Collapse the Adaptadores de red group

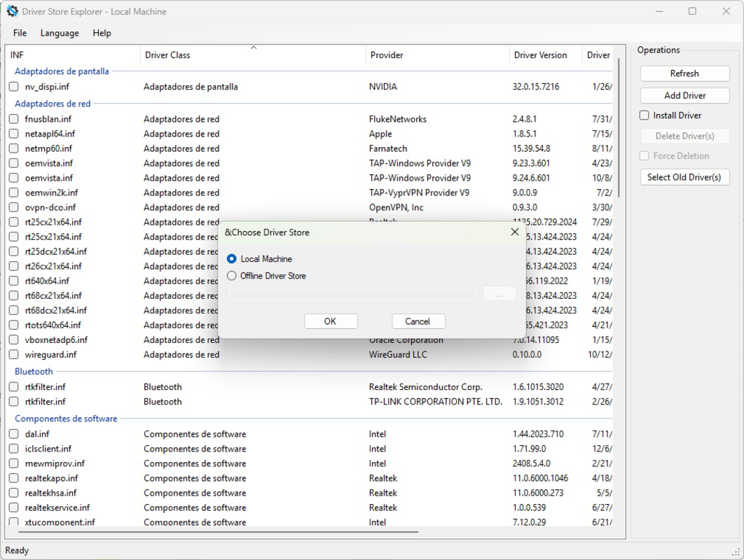point(53,104)
